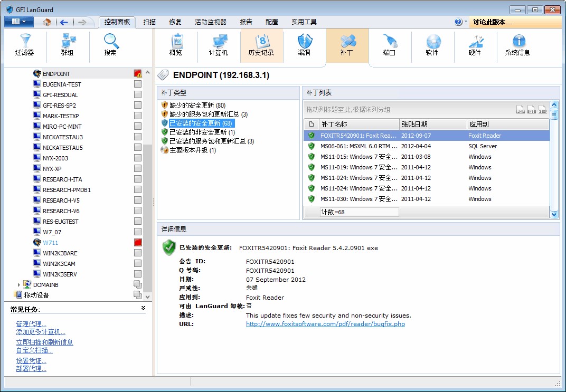Check the box next to NYX-2003

(137, 158)
